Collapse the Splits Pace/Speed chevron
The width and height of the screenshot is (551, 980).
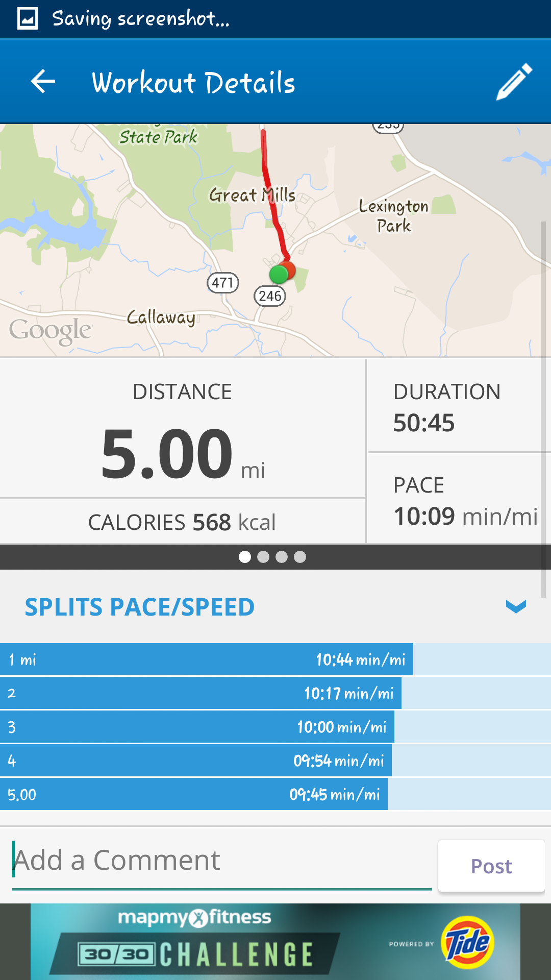click(x=516, y=606)
